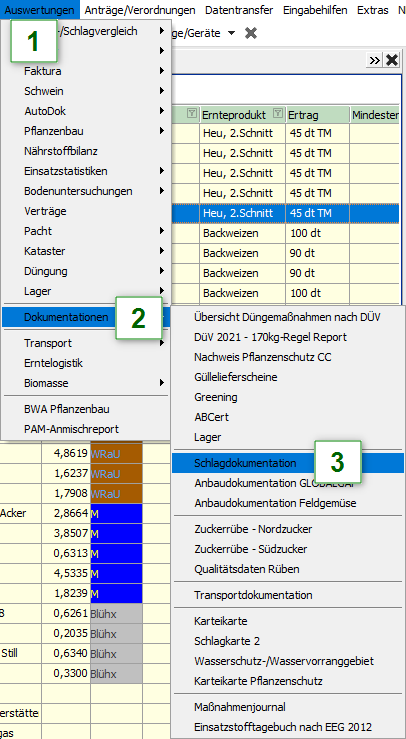Expand the Düngung submenu
406x739 pixels.
tap(86, 271)
